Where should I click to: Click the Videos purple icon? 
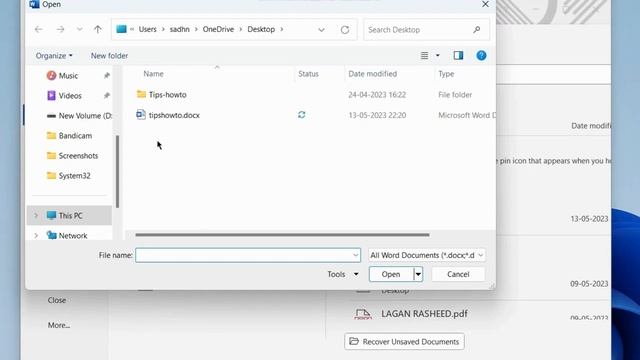[51, 96]
